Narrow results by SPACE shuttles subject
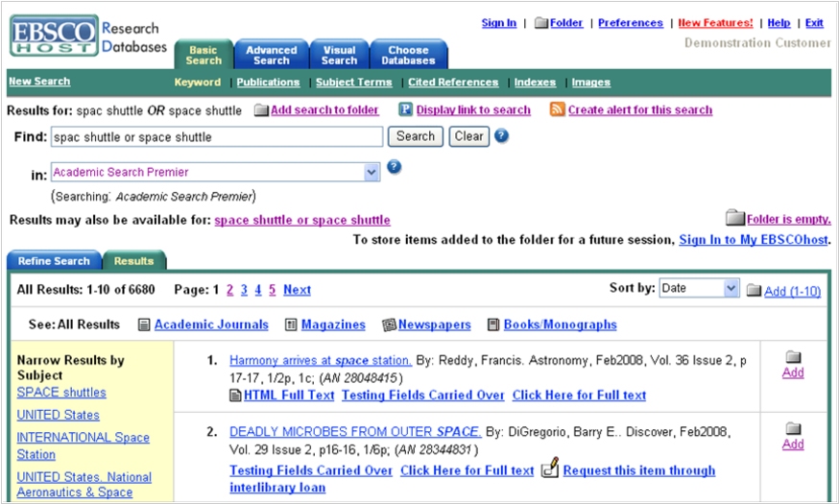This screenshot has height=504, width=839. coord(61,393)
